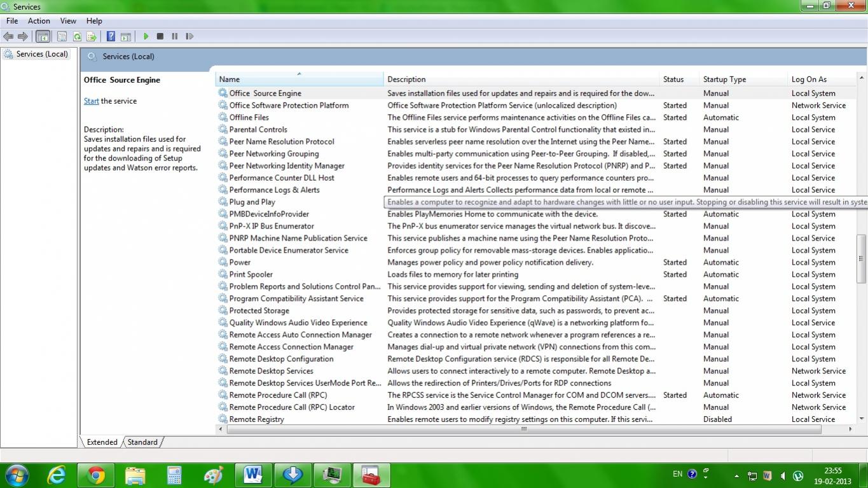Switch to the Standard tab
Viewport: 868px width, 488px height.
[x=142, y=442]
